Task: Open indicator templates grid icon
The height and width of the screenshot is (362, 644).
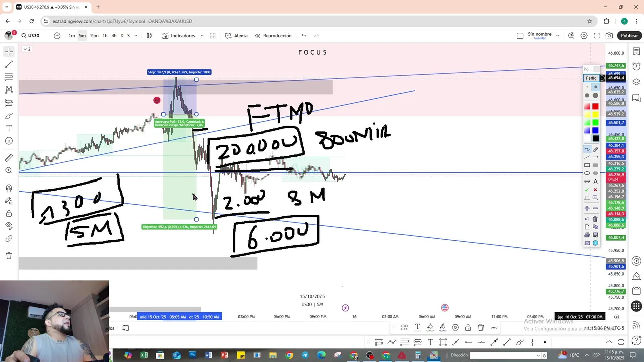Action: (213, 36)
